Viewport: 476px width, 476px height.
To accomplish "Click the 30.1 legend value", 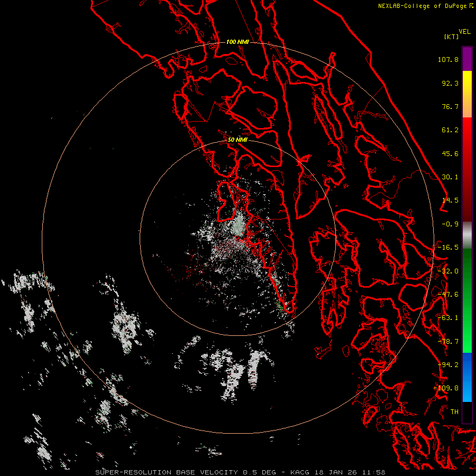I will coord(450,177).
